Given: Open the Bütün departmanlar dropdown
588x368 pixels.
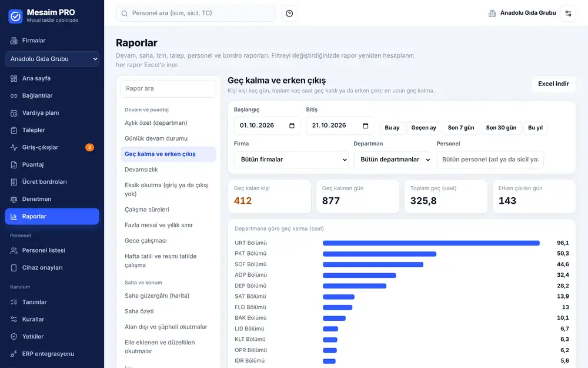Looking at the screenshot, I should coord(392,160).
